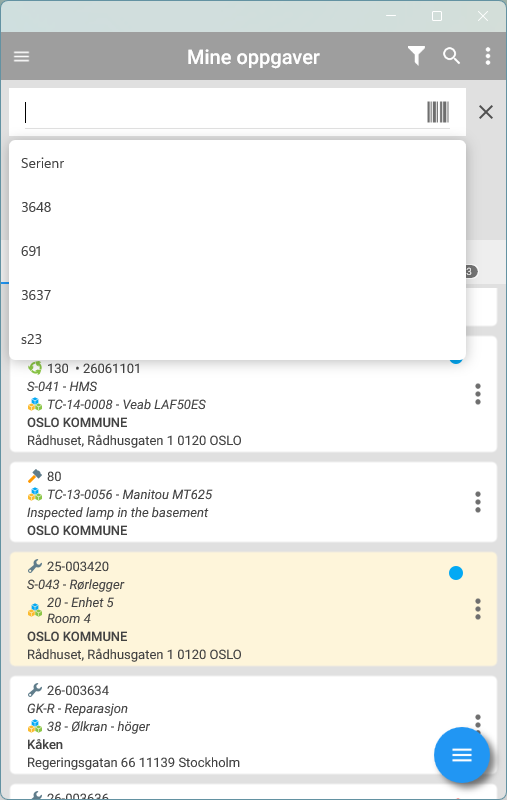The height and width of the screenshot is (800, 507).
Task: Open the hamburger navigation menu
Action: coord(21,57)
